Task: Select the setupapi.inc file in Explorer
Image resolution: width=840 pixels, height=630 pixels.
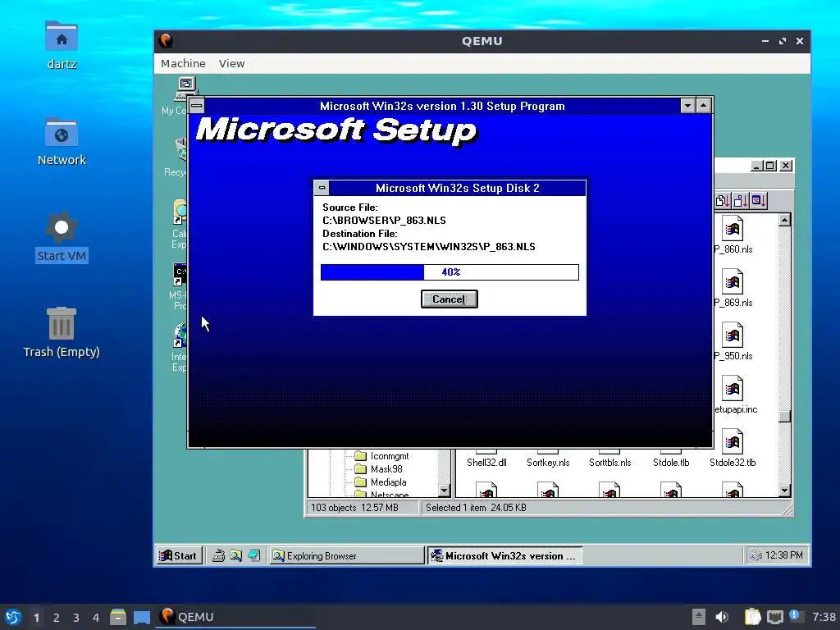Action: tap(735, 395)
